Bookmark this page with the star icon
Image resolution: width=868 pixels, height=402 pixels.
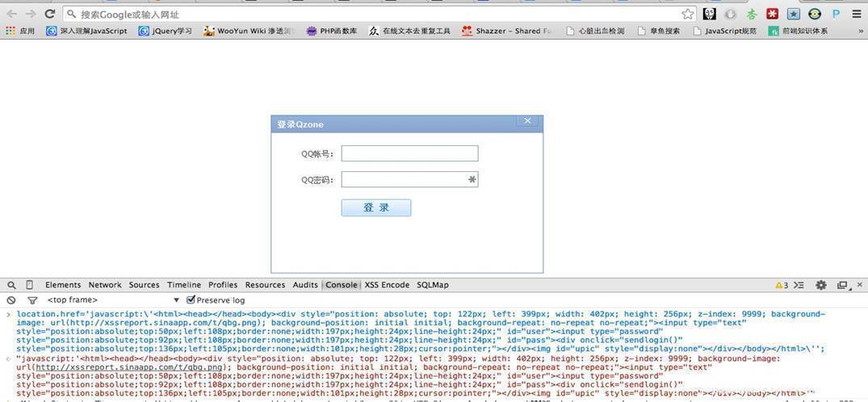687,14
